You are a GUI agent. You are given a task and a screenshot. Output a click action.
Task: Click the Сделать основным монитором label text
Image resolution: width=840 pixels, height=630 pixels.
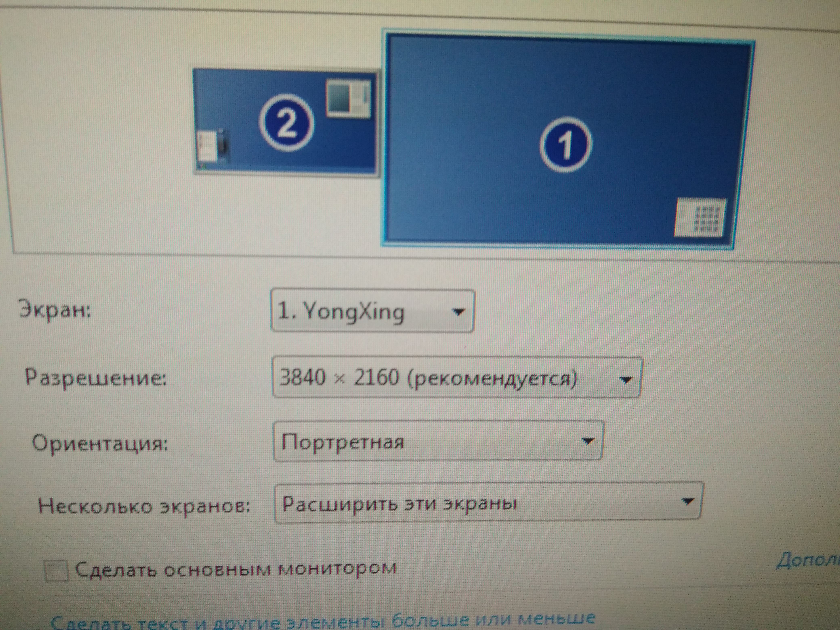(x=235, y=568)
